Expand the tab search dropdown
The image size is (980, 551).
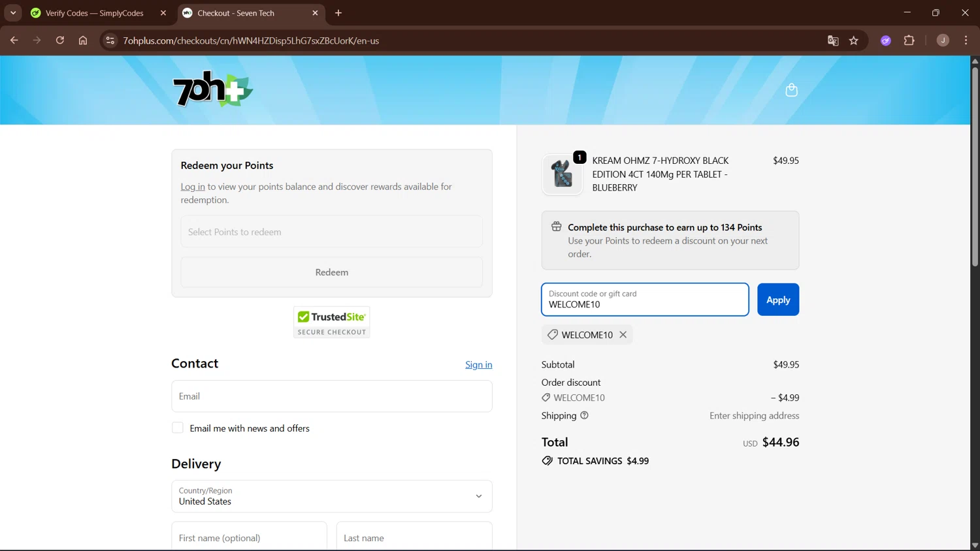(13, 13)
